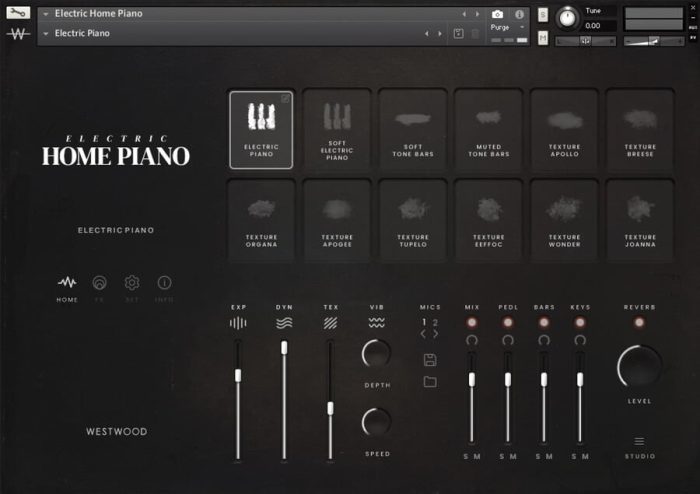Toggle the KEYS channel power light
This screenshot has width=700, height=494.
580,322
